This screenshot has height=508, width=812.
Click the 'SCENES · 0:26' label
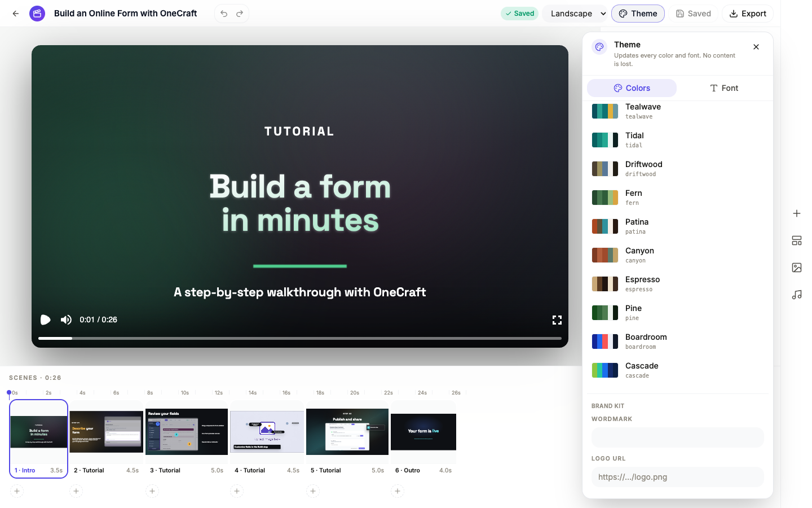coord(35,378)
